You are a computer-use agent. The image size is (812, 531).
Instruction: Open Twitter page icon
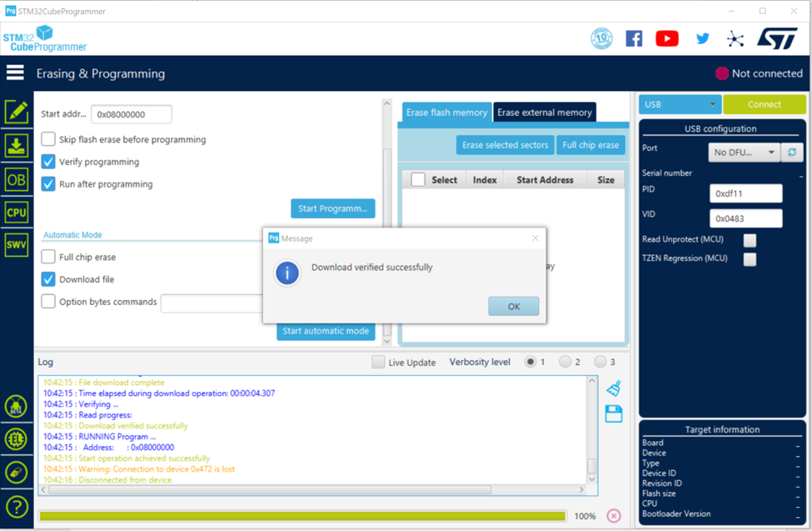point(703,38)
